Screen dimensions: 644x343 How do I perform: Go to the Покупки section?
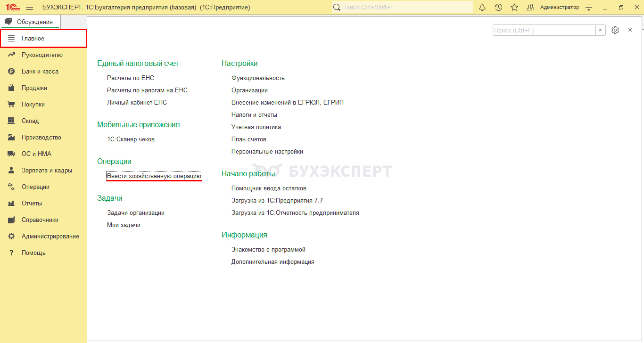43,105
